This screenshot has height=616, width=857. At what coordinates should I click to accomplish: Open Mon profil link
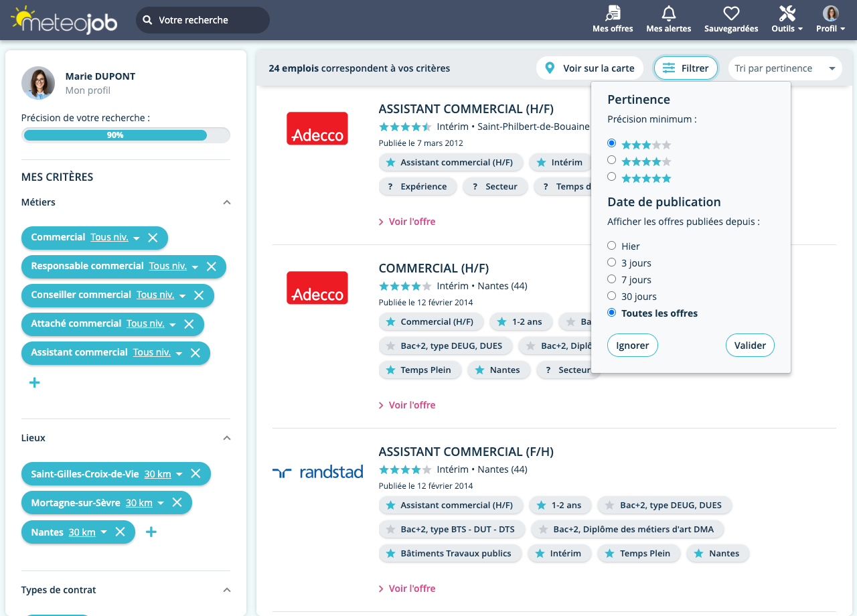coord(88,90)
